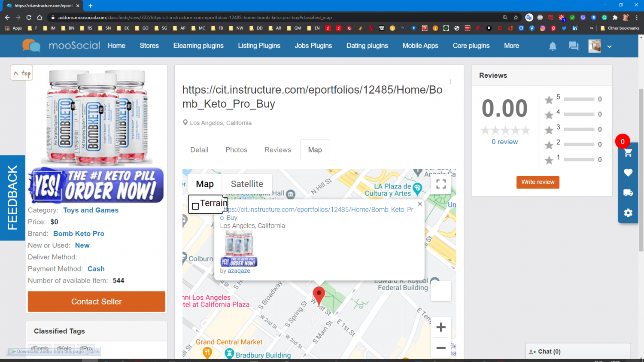
Task: Click the red map location pin
Action: pyautogui.click(x=319, y=295)
